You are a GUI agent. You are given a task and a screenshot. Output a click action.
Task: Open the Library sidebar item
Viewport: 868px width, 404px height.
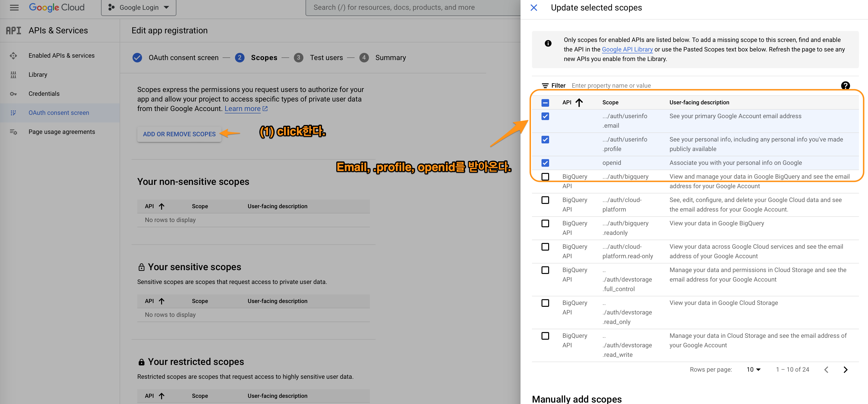coord(38,75)
